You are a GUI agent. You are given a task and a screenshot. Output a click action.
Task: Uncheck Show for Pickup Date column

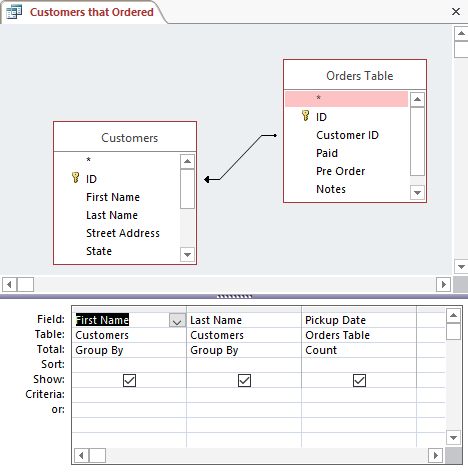point(359,380)
